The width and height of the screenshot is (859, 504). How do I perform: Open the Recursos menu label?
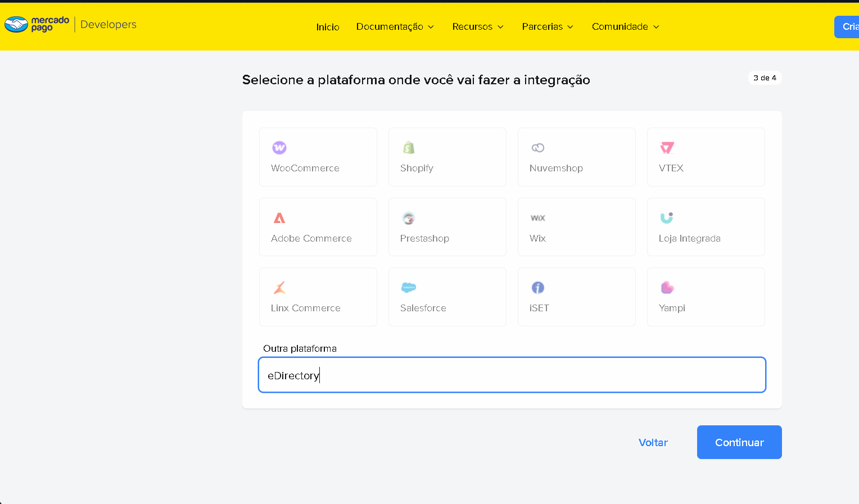[472, 27]
